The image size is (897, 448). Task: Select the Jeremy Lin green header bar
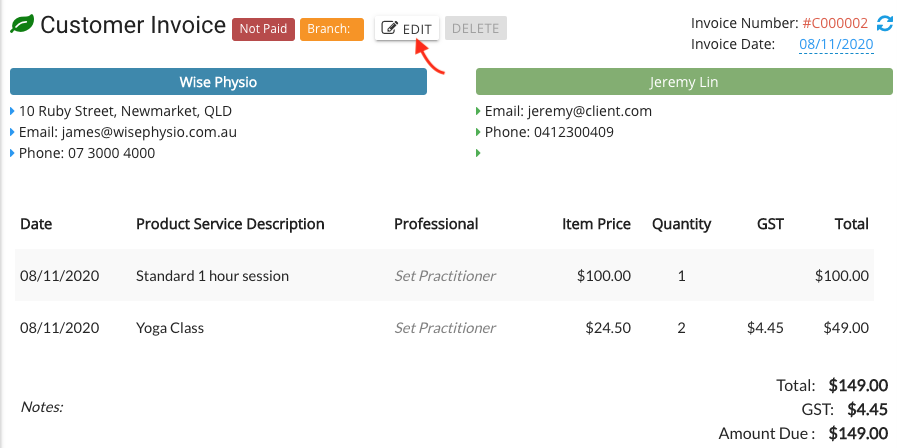point(684,82)
